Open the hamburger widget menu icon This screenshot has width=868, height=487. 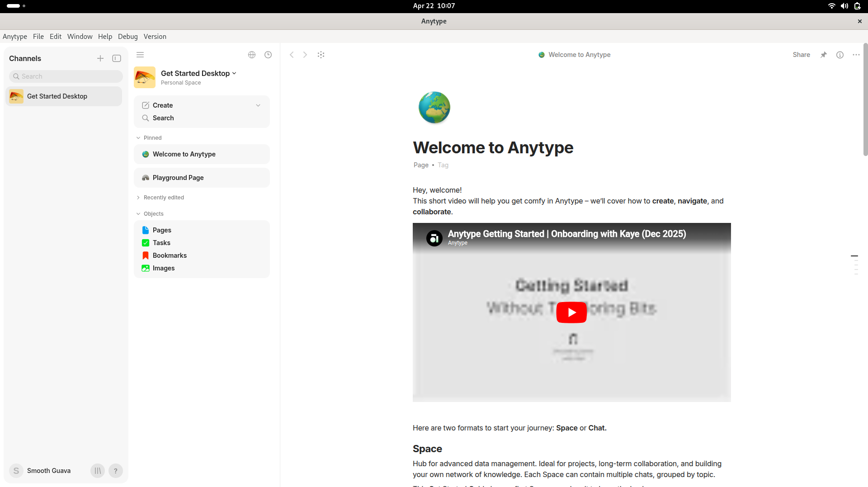140,55
